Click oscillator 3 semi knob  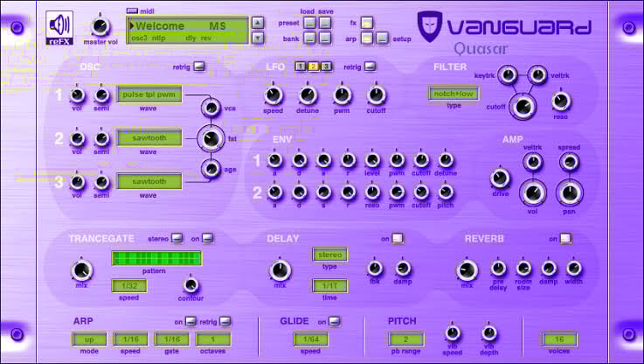point(101,182)
